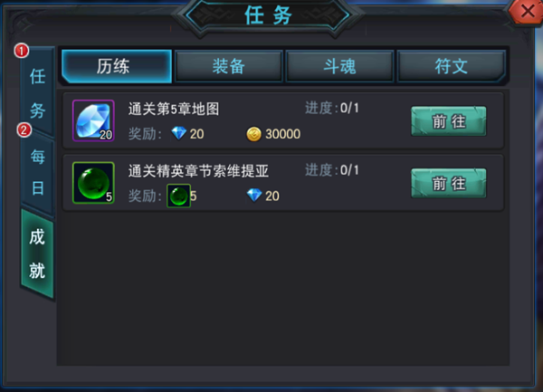
Task: Click 前往 for 通关精英章节索维提亚 quest
Action: pyautogui.click(x=449, y=183)
